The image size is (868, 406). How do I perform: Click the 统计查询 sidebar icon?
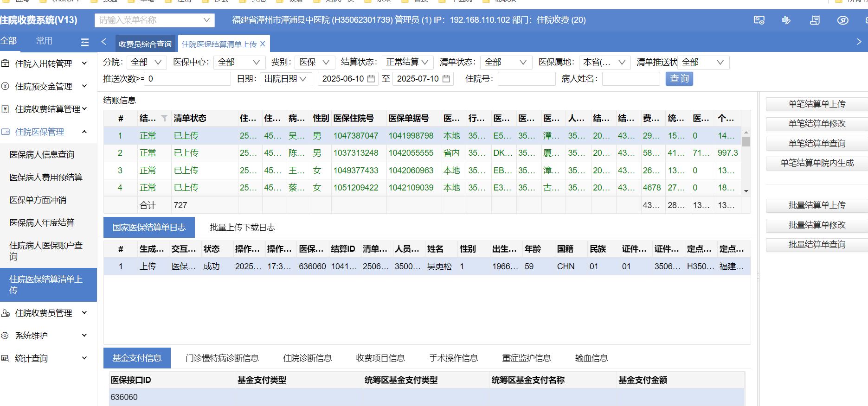click(x=5, y=358)
